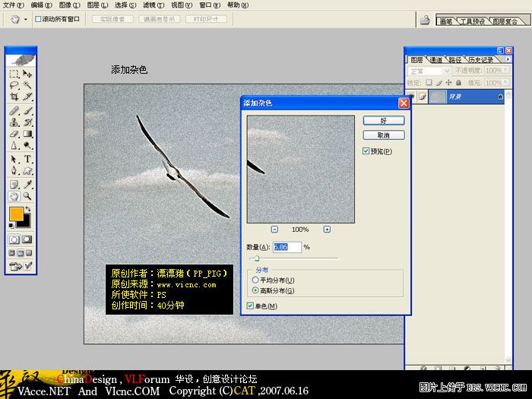The image size is (532, 399).
Task: Select the Rectangular Marquee tool
Action: pos(14,74)
